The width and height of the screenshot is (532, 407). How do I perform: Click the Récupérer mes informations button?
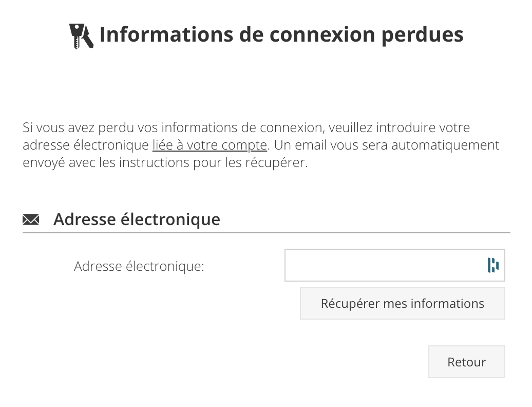(x=403, y=303)
